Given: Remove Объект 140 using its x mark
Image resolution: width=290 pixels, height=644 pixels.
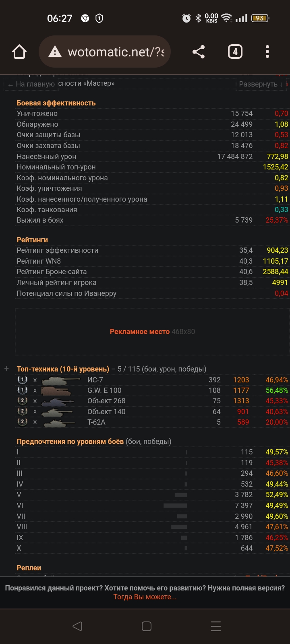Looking at the screenshot, I should (35, 412).
